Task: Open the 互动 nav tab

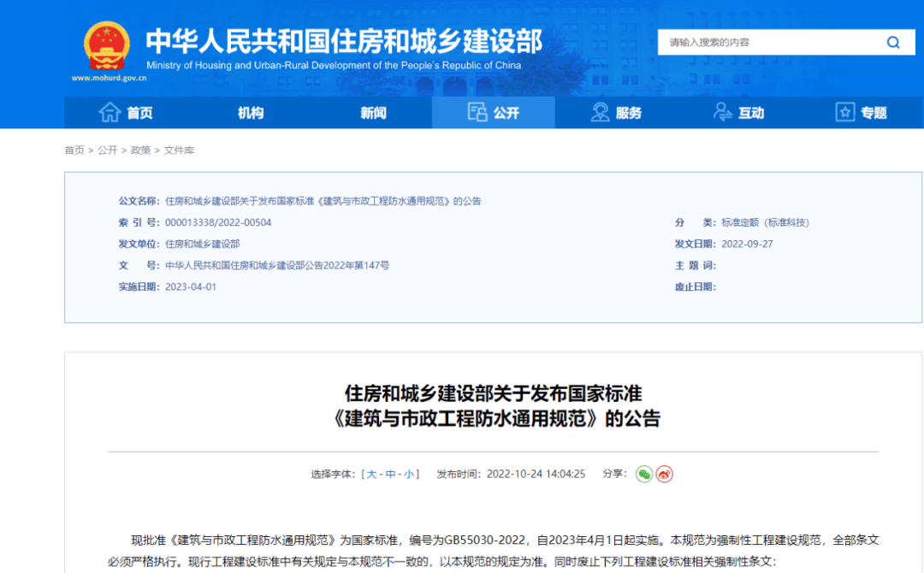Action: [739, 113]
